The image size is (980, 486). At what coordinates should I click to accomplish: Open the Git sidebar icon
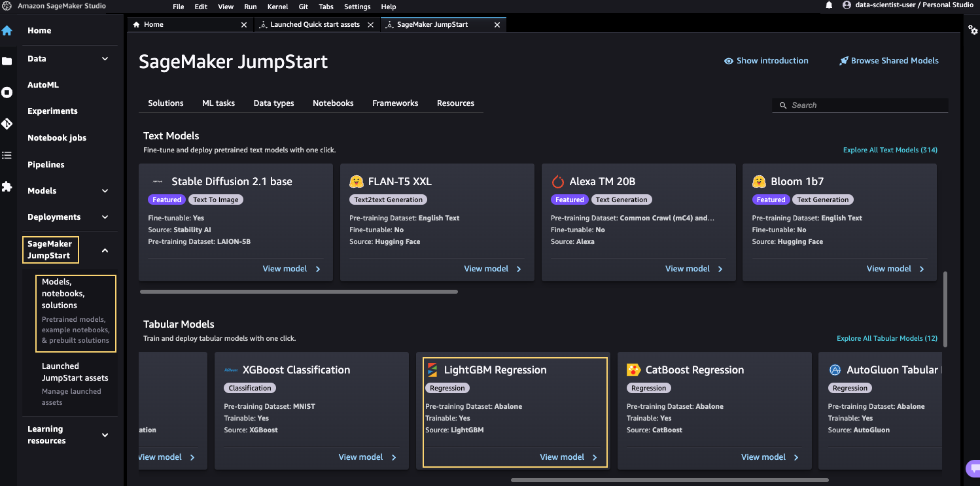[7, 124]
